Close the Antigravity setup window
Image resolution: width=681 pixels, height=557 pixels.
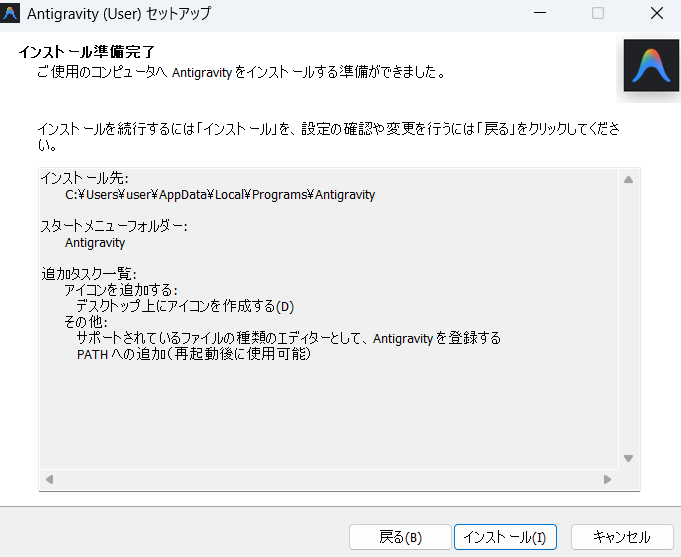655,14
